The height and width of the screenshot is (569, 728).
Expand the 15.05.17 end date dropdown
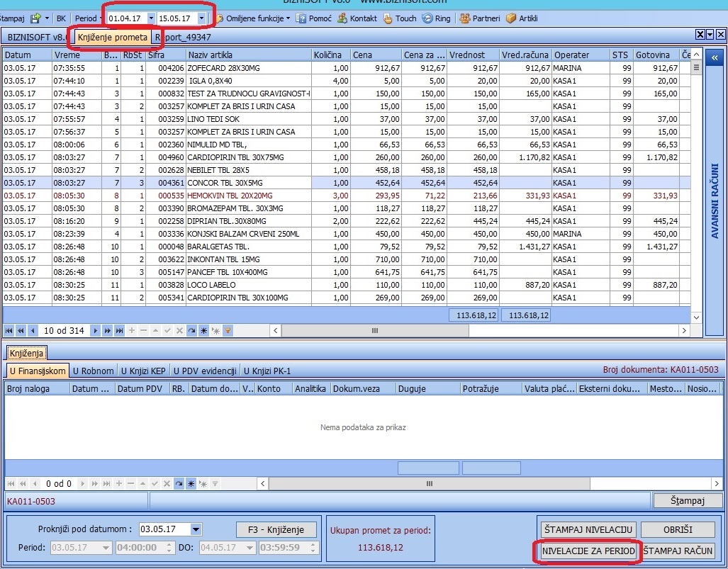[x=201, y=18]
